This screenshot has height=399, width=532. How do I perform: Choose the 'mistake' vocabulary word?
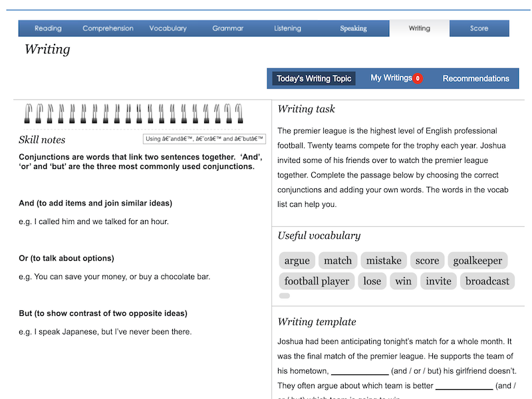pos(384,261)
